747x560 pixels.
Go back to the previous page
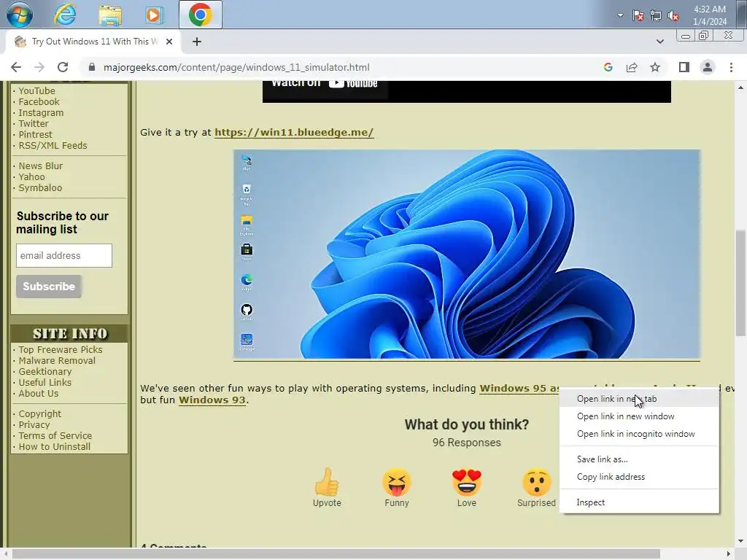click(16, 67)
